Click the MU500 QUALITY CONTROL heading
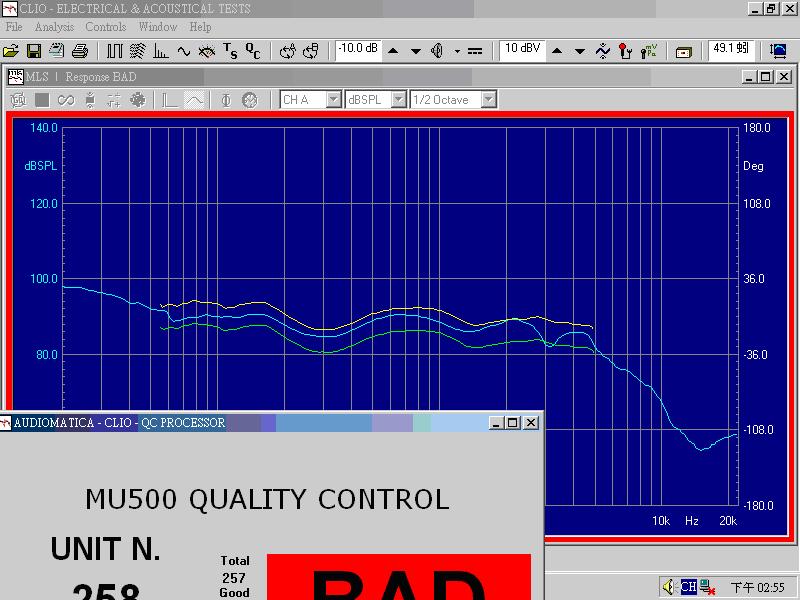Screen dimensions: 800x600 point(267,499)
